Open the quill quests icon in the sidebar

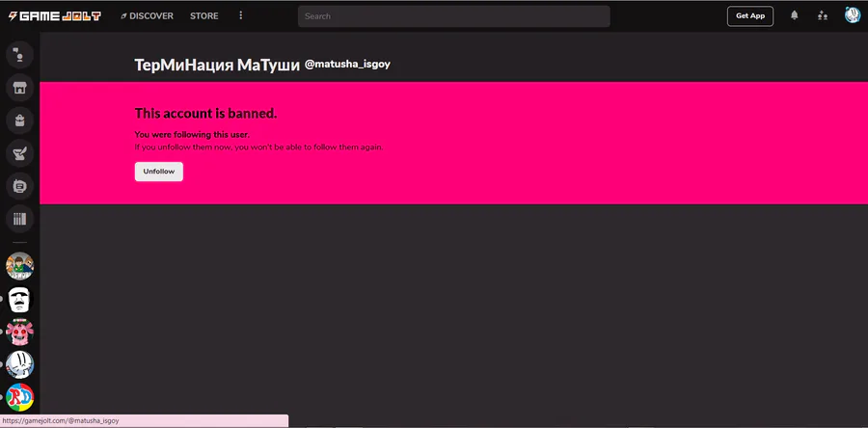pyautogui.click(x=20, y=153)
